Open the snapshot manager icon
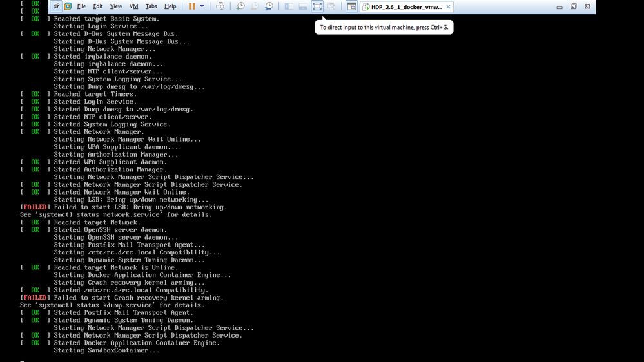Screen dimensions: 644x362 269,6
